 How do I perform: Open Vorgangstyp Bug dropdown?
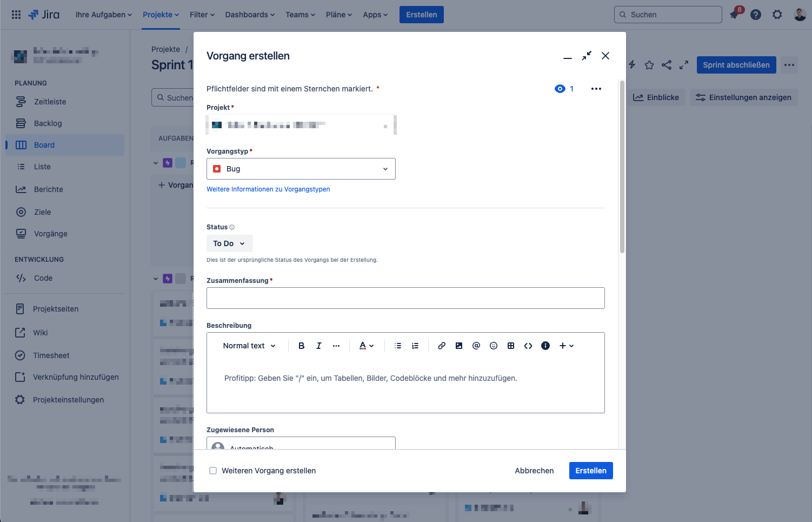pyautogui.click(x=301, y=169)
